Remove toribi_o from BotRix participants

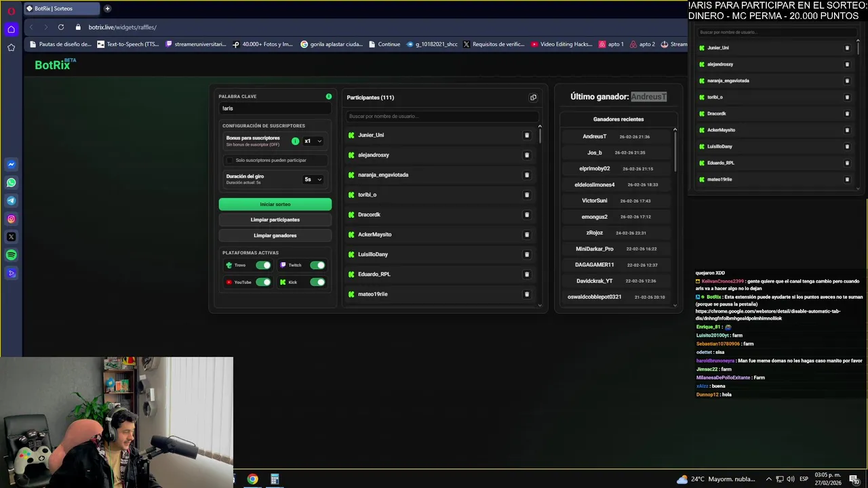click(527, 195)
